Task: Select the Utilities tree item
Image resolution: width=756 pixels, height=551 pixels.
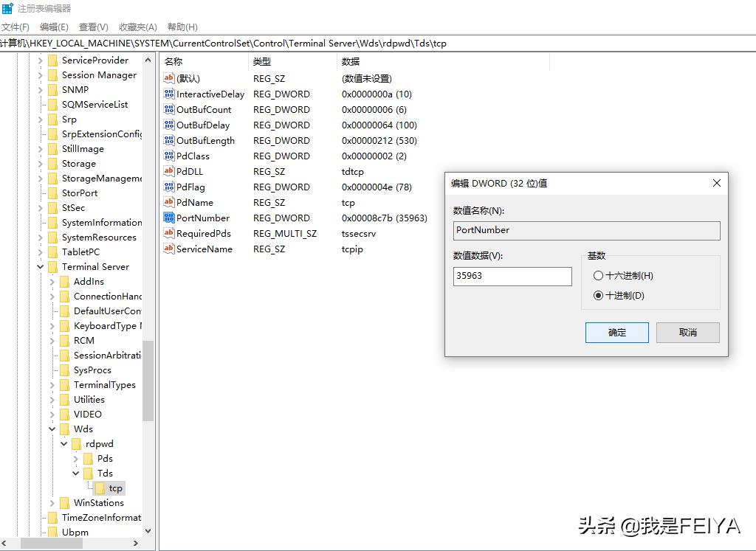Action: (89, 399)
